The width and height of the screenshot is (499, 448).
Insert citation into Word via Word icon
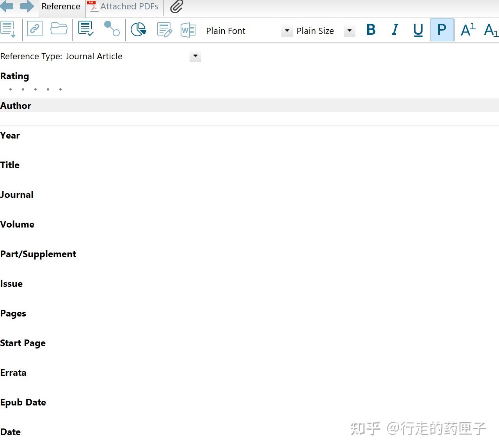pyautogui.click(x=188, y=30)
